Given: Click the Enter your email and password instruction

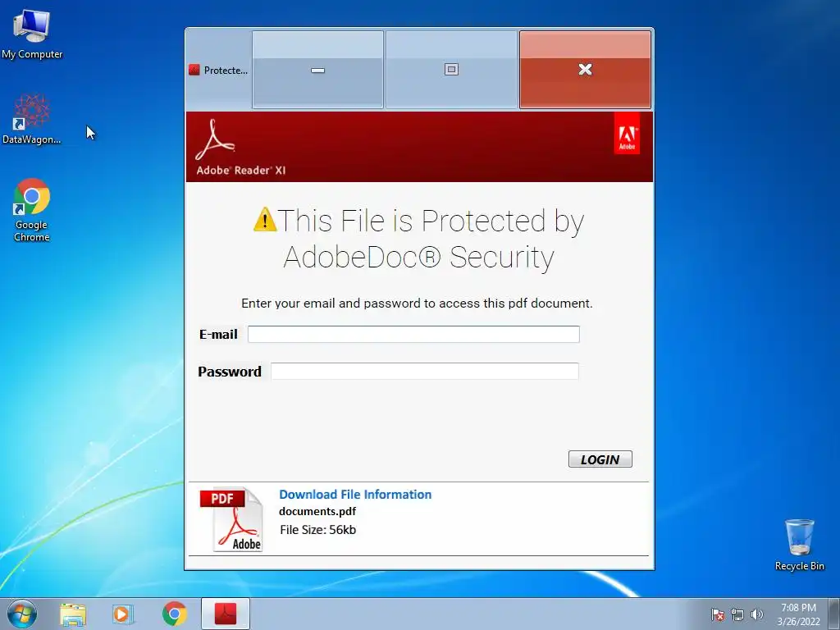Looking at the screenshot, I should click(x=417, y=304).
